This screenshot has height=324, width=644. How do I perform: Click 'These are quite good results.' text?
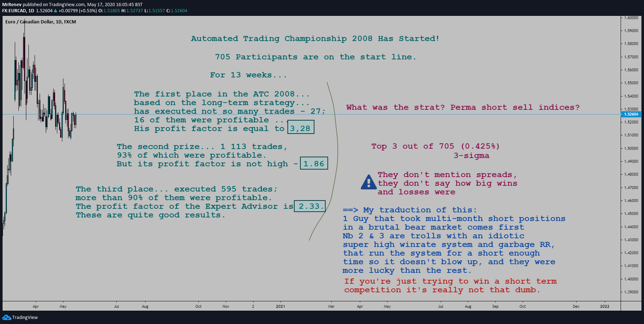(150, 215)
